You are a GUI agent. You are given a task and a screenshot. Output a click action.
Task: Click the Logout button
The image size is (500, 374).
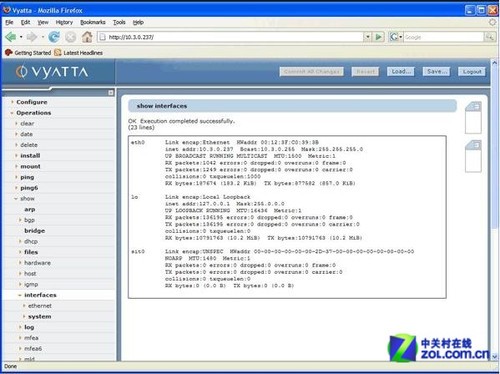point(472,72)
